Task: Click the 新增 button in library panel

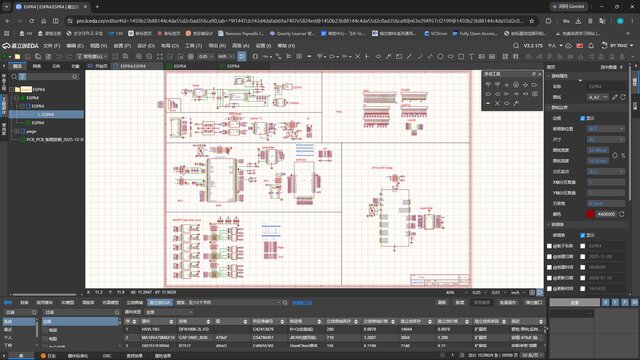Action: pyautogui.click(x=460, y=302)
